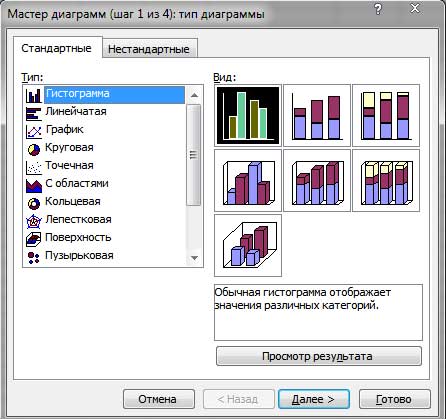The height and width of the screenshot is (419, 446).
Task: Open the Стандартные tab
Action: pyautogui.click(x=56, y=48)
